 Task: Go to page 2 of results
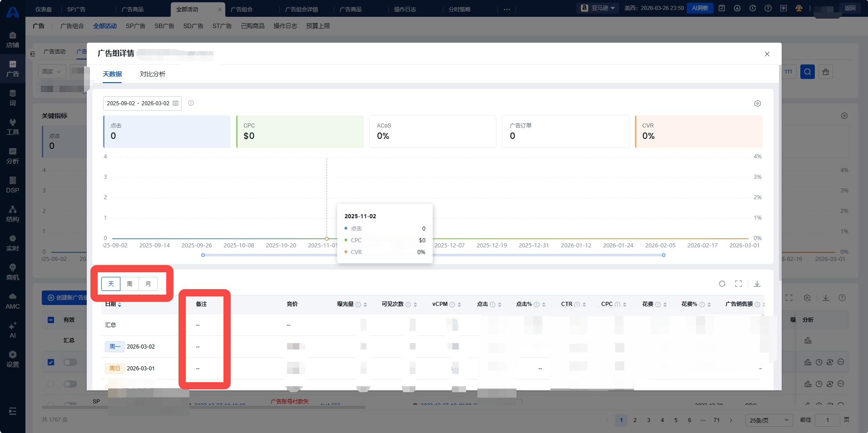[635, 420]
